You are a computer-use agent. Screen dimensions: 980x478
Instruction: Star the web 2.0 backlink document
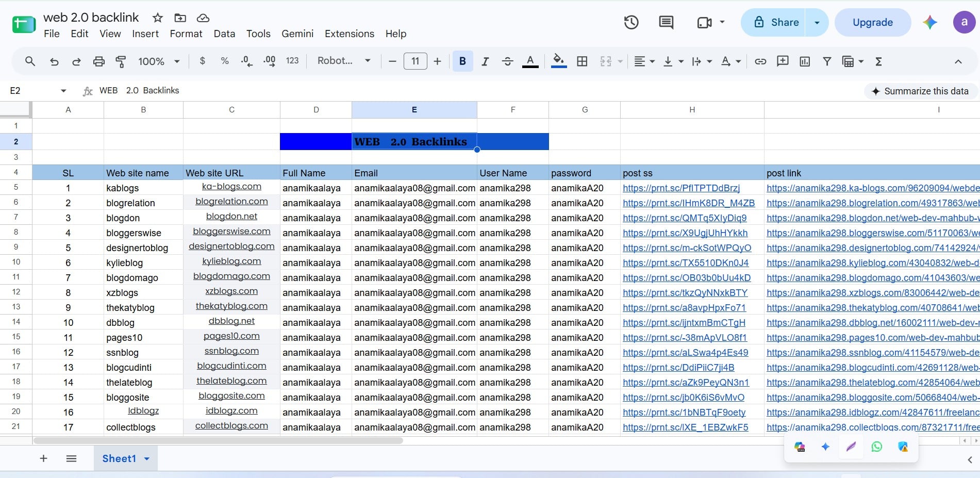coord(158,18)
